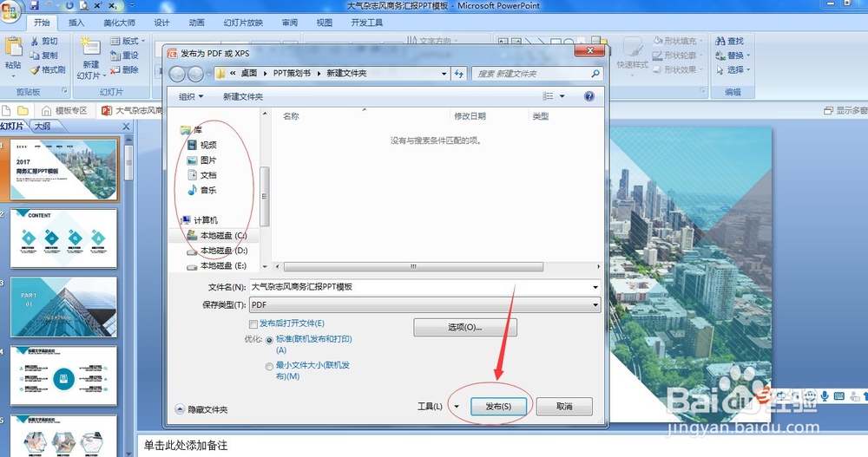Click the slide panel vertical scrollbar
Image resolution: width=868 pixels, height=457 pixels.
point(128,163)
